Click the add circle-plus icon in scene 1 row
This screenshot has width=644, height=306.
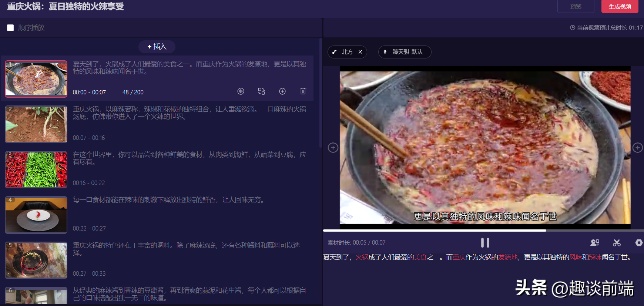pos(282,91)
